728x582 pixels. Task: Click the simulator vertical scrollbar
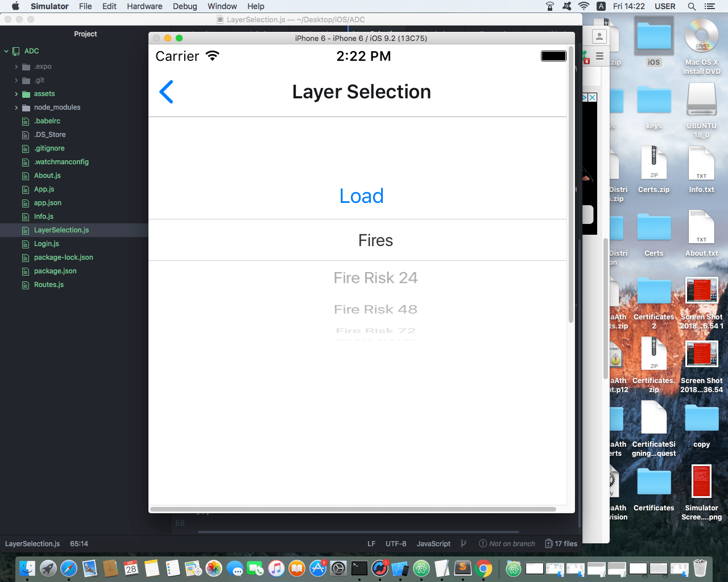click(571, 185)
